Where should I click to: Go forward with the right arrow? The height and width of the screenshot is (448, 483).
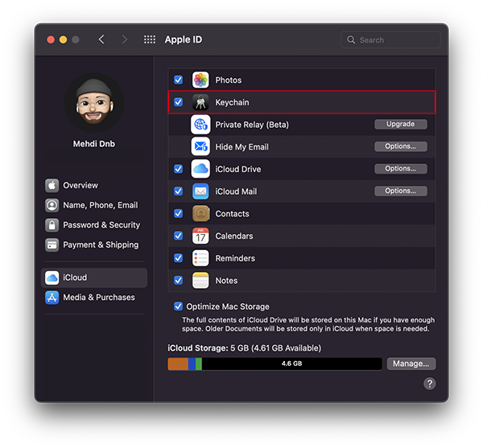coord(124,39)
